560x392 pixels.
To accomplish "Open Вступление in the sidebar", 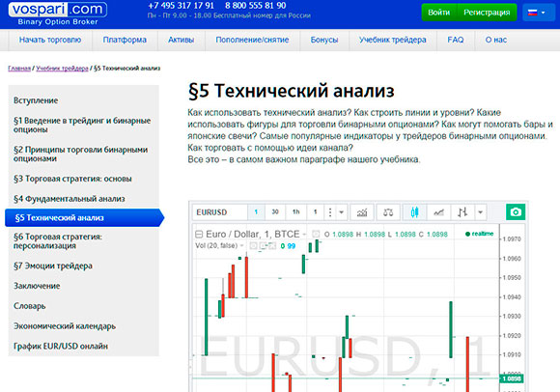I will pos(36,100).
